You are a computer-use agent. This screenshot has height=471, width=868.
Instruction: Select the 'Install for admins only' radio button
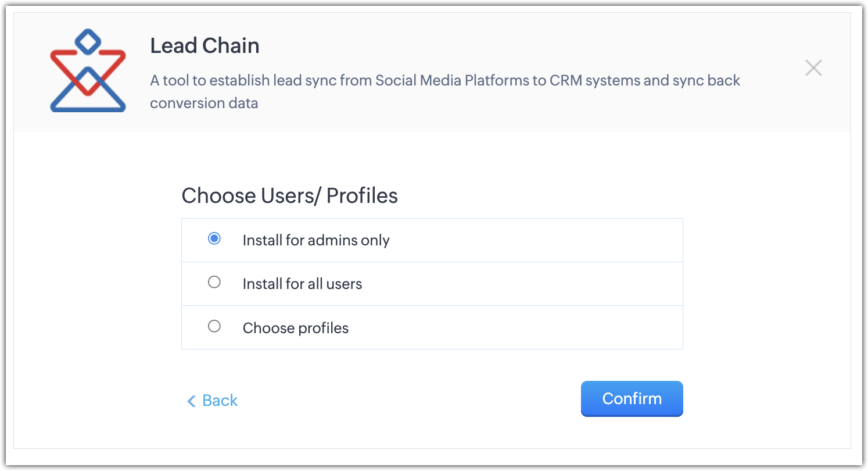point(214,239)
